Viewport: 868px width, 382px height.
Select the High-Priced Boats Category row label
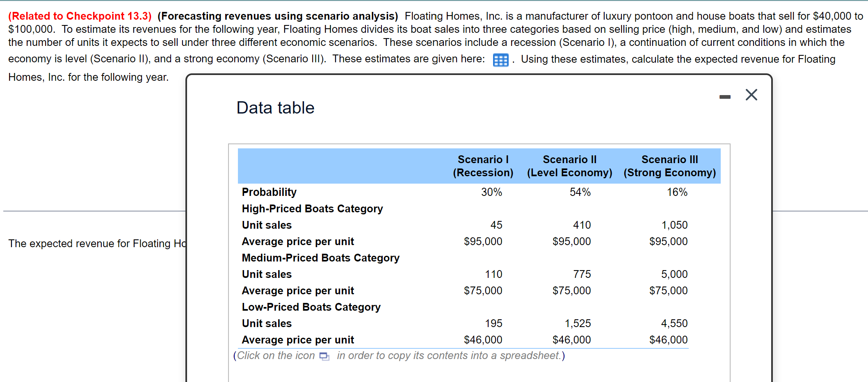pos(312,209)
